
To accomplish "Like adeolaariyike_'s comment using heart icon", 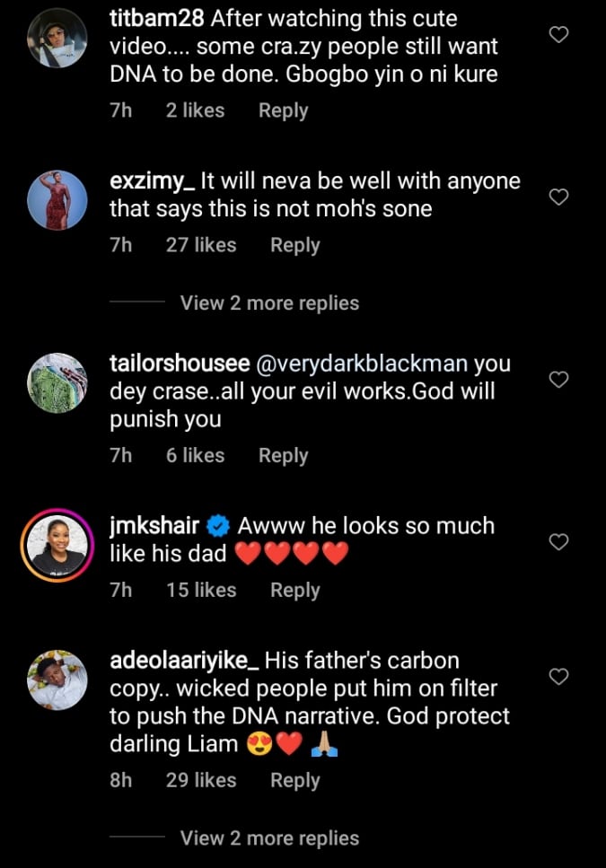I will 558,677.
